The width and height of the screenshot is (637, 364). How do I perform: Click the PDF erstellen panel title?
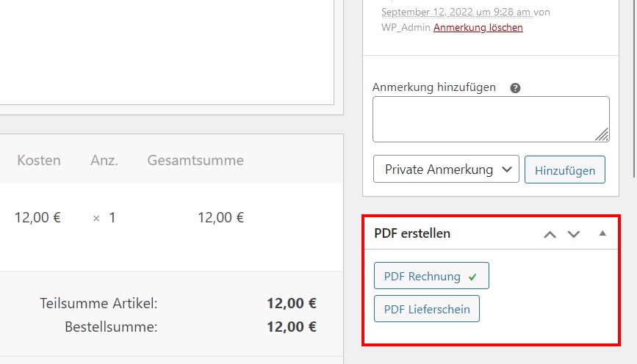pos(412,233)
